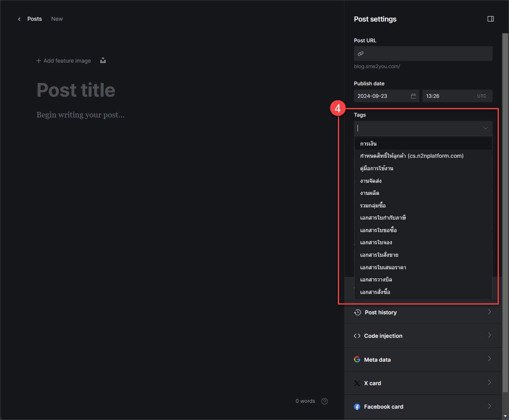Image resolution: width=509 pixels, height=420 pixels.
Task: Click the Post history clock icon
Action: click(x=357, y=312)
